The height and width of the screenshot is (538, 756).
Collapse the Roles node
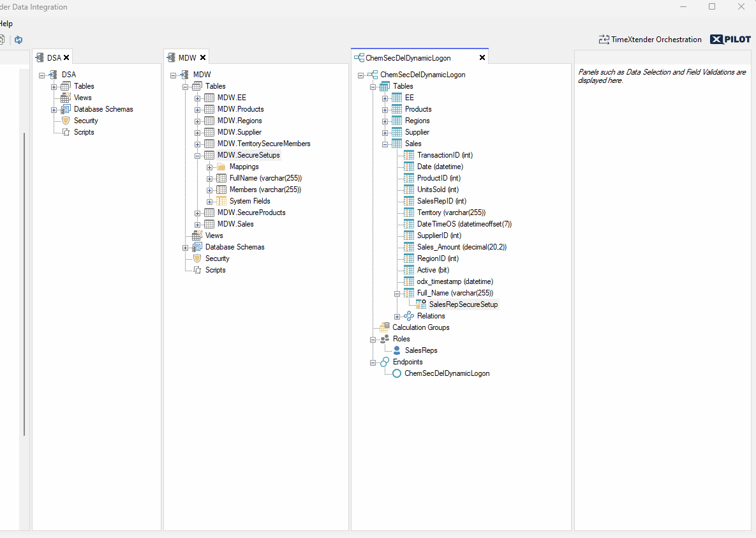point(373,340)
